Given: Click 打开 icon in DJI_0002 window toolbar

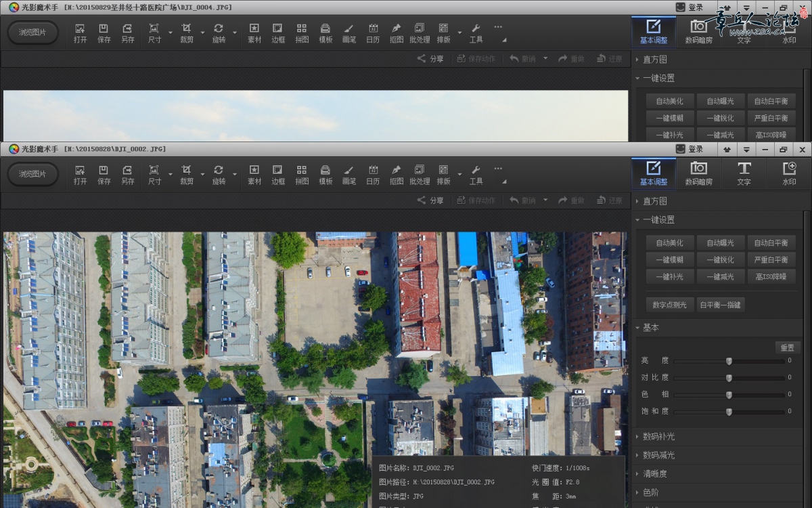Looking at the screenshot, I should point(80,174).
